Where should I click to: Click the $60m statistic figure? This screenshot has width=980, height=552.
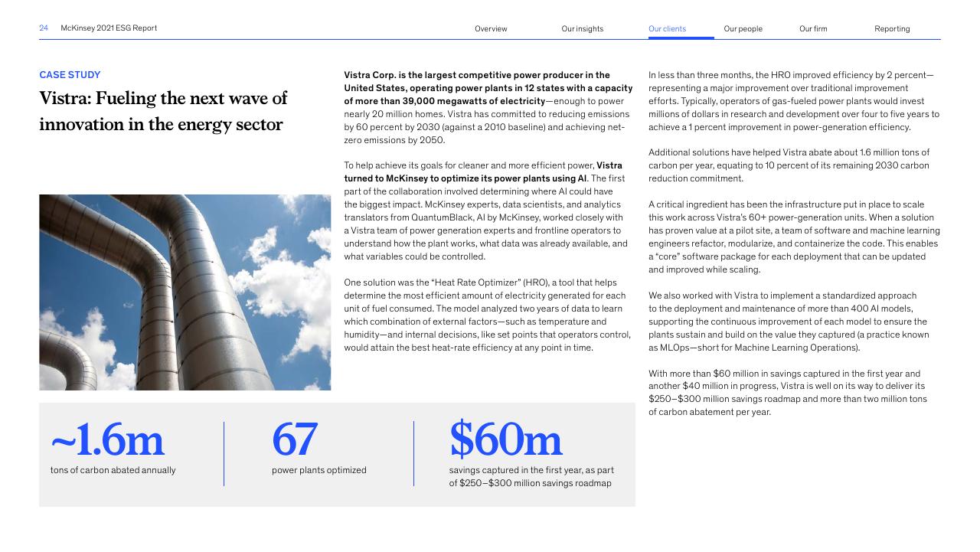coord(505,439)
